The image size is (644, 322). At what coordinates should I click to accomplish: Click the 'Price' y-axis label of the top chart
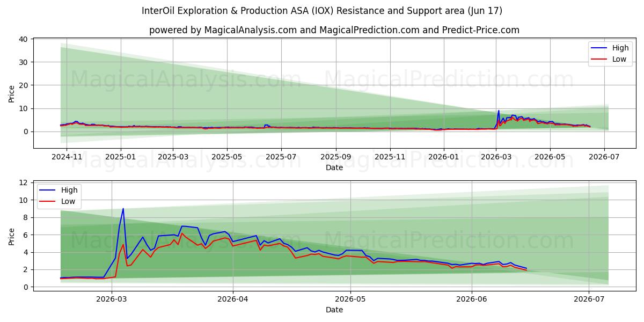pos(12,93)
